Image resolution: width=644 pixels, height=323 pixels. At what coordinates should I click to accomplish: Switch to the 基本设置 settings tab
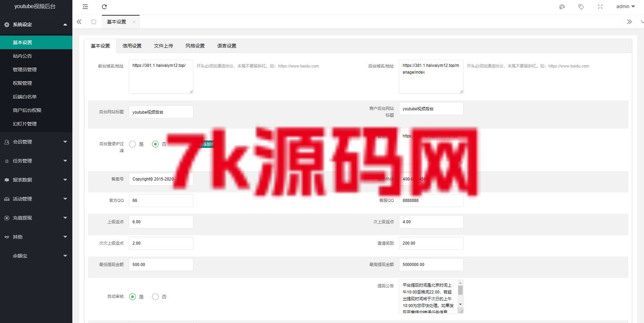point(100,46)
